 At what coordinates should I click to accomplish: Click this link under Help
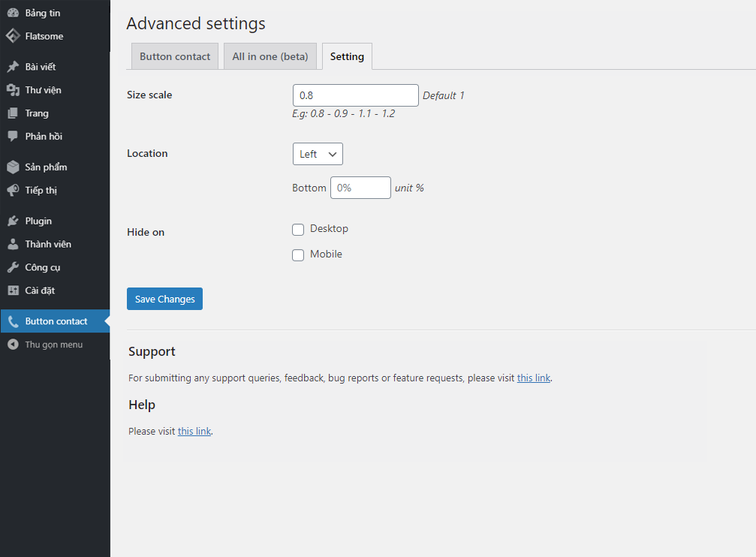(x=194, y=432)
